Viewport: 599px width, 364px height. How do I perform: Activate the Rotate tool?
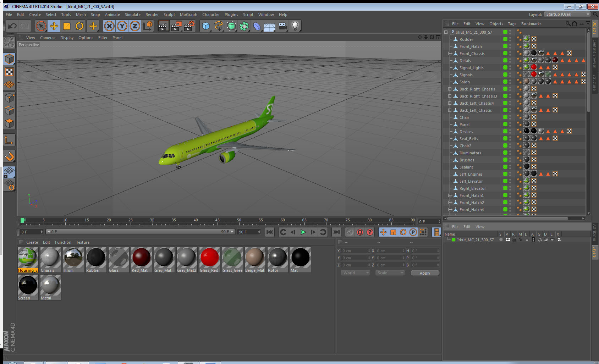[x=79, y=26]
